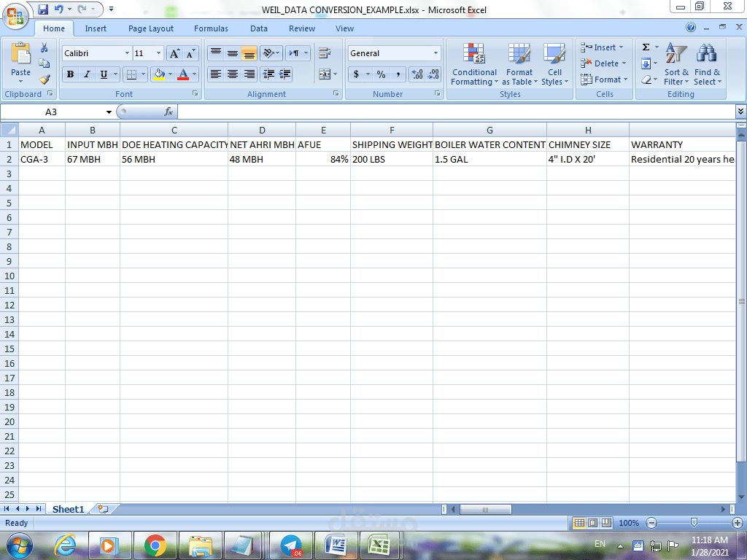Viewport: 747px width, 560px height.
Task: Open the Formulas tab
Action: pyautogui.click(x=211, y=28)
